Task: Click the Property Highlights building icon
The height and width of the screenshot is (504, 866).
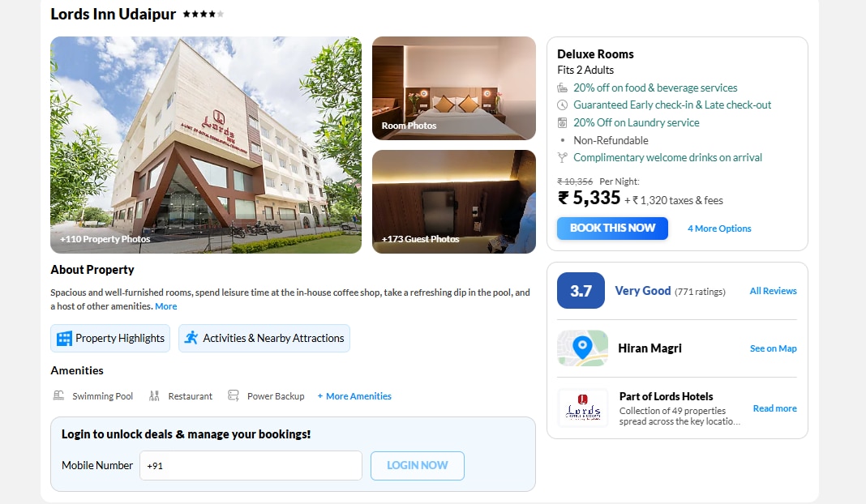Action: pos(64,339)
